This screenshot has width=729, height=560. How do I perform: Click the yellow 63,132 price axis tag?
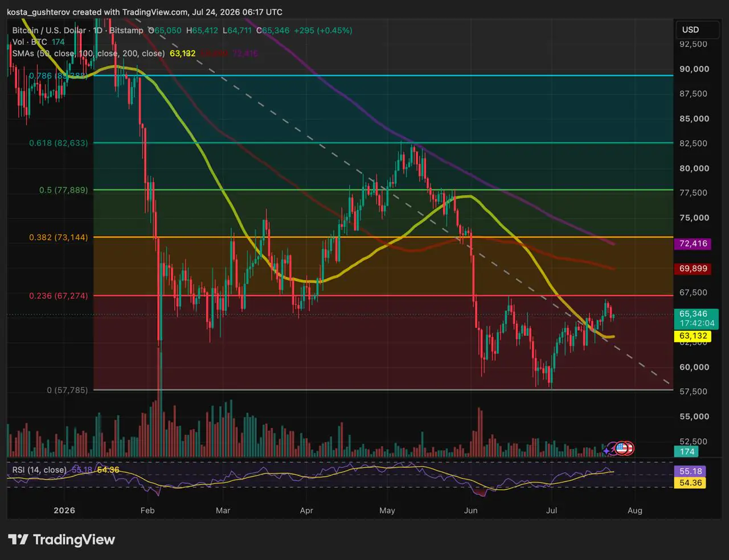click(x=693, y=336)
